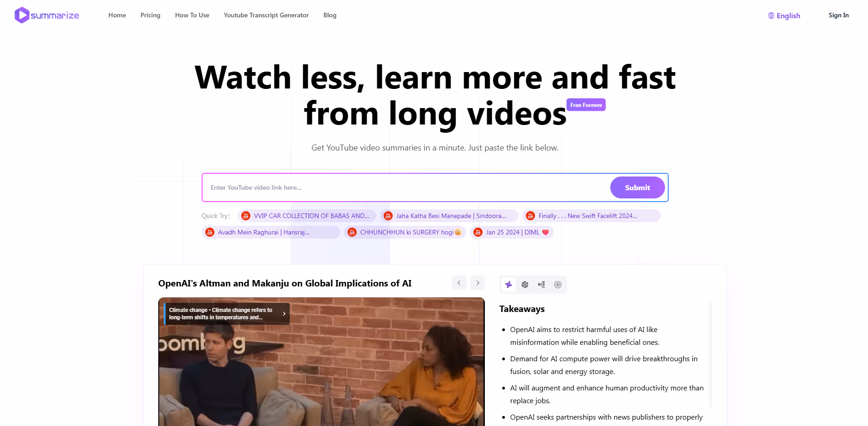Select the target-shaped key points icon
868x426 pixels.
557,284
